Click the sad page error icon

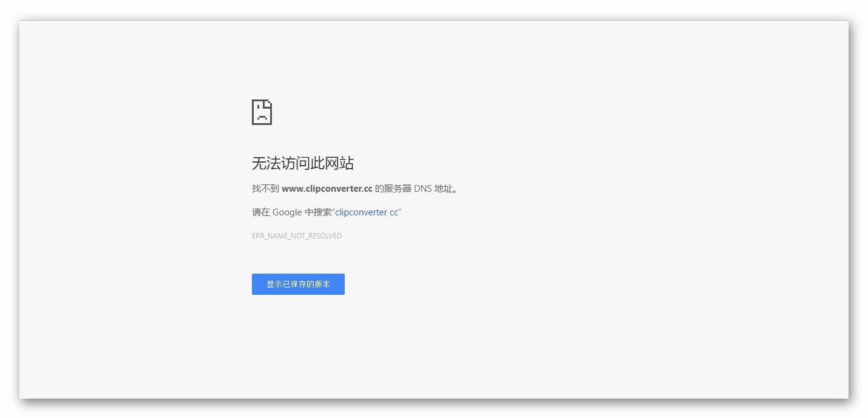[262, 112]
